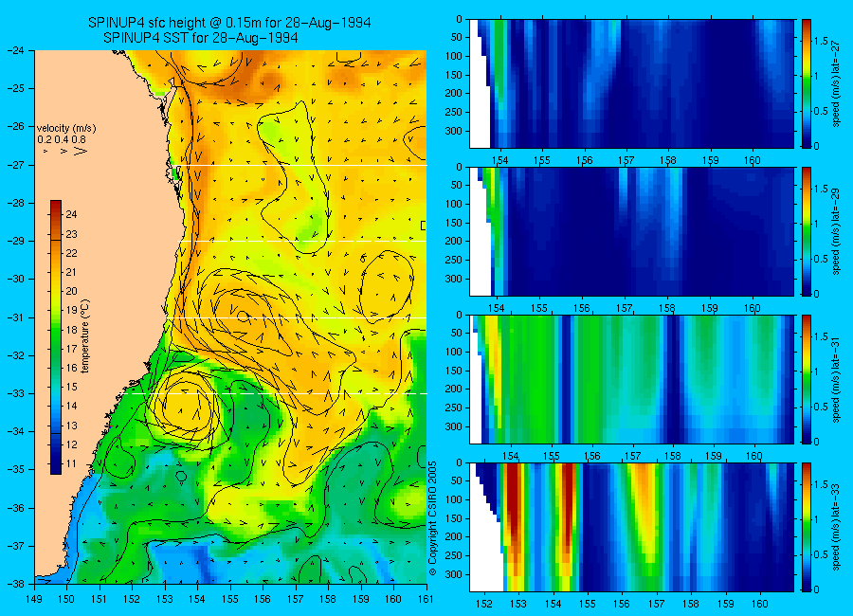Click the lat=-27 speed section panel
The image size is (853, 616).
631,83
